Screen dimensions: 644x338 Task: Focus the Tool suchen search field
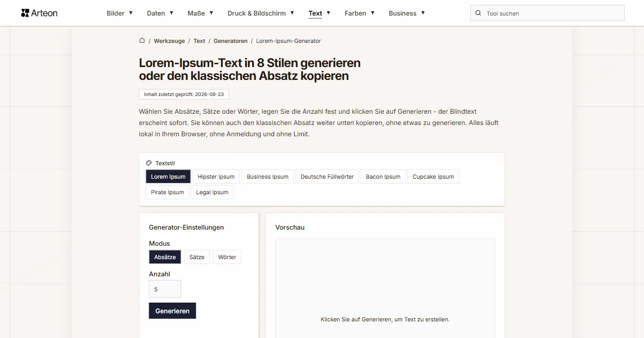click(x=547, y=13)
